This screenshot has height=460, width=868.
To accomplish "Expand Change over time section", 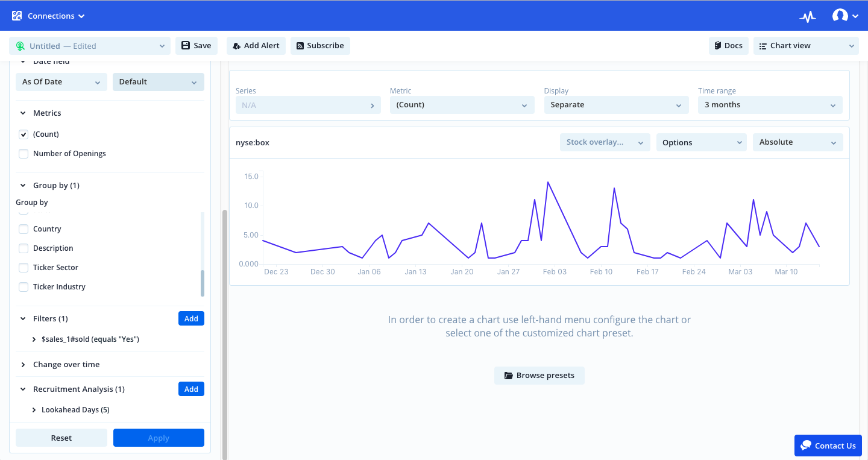I will click(23, 365).
